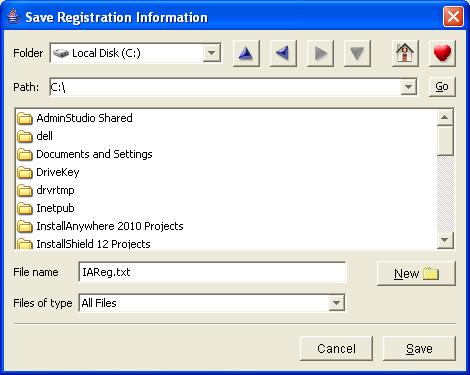Image resolution: width=470 pixels, height=375 pixels.
Task: Expand the Path history dropdown arrow
Action: [408, 87]
